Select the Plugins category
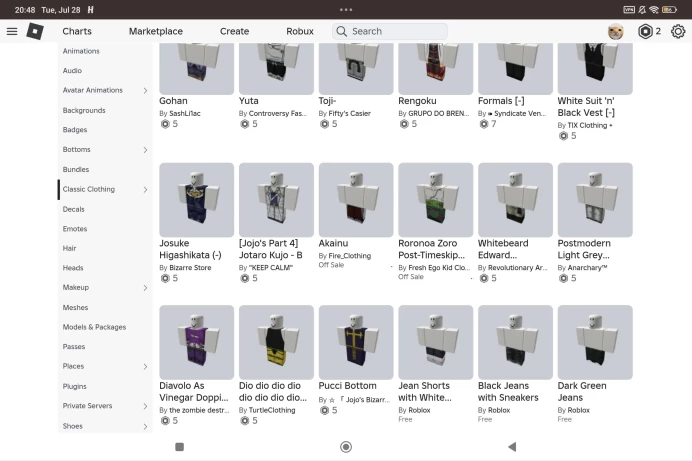The image size is (692, 461). 74,386
